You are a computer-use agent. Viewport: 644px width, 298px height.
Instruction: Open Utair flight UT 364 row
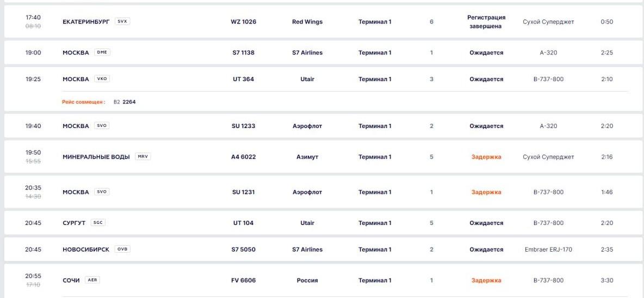243,79
